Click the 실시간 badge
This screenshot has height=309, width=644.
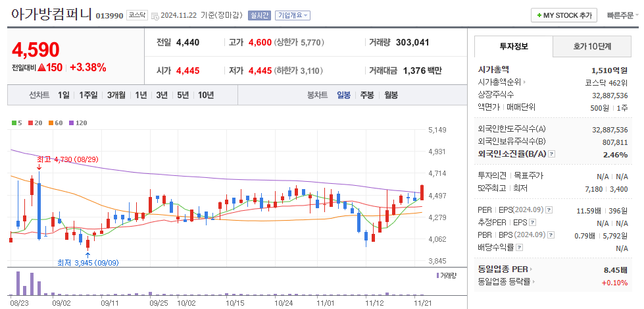click(x=259, y=16)
